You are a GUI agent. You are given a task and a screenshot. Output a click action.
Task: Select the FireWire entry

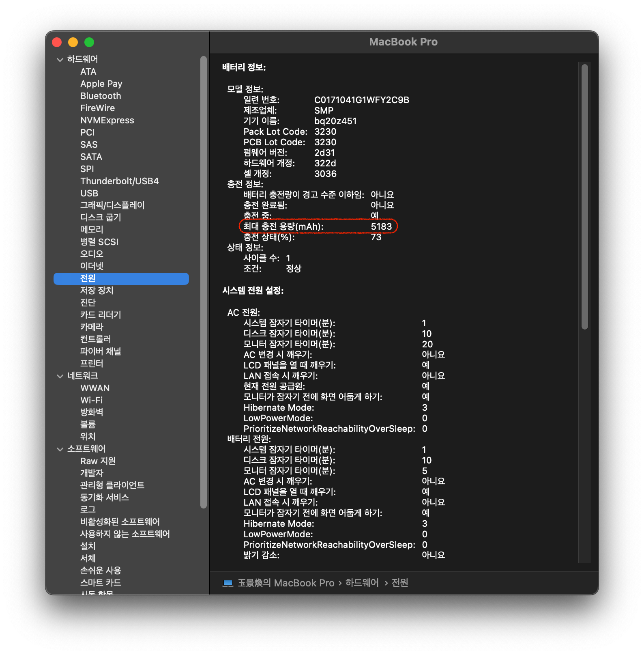pos(97,108)
